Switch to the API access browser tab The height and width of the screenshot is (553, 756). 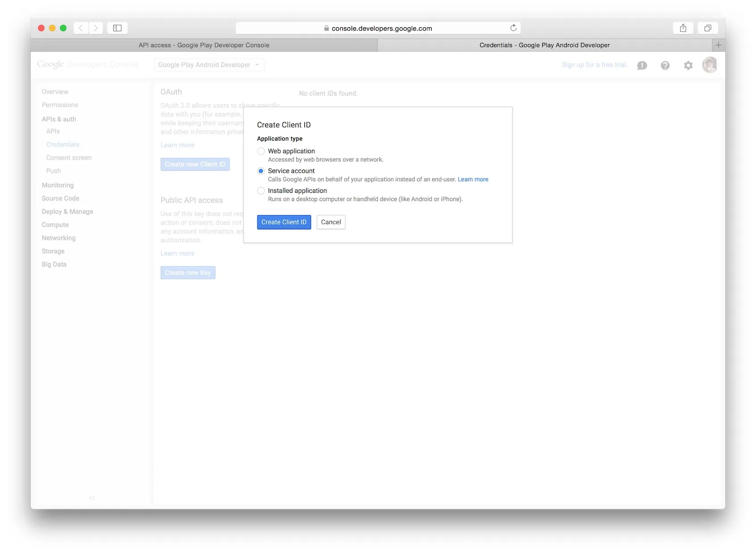[204, 45]
